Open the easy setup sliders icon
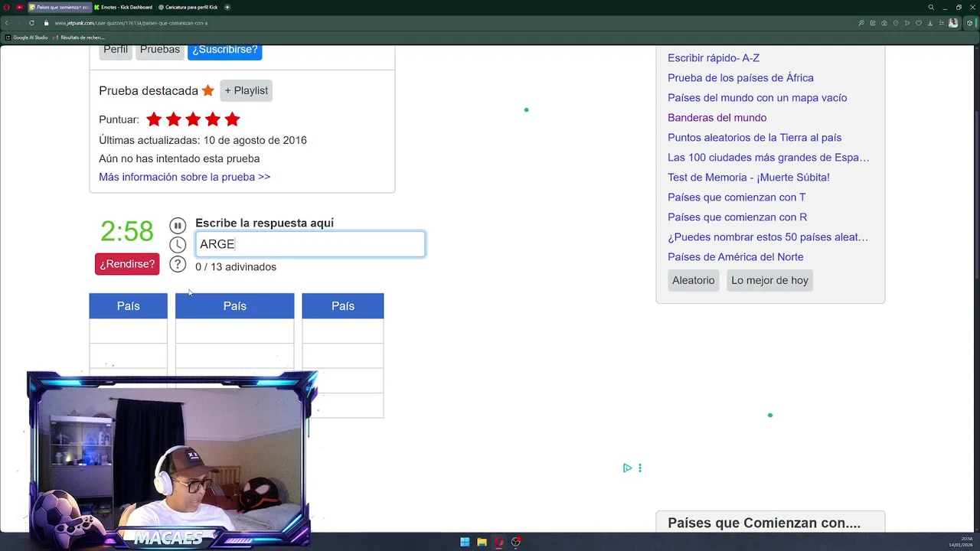The image size is (980, 551). point(942,23)
